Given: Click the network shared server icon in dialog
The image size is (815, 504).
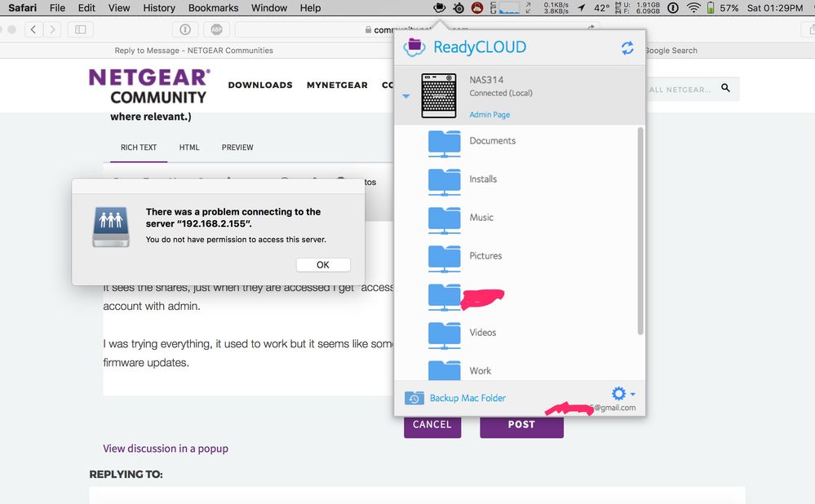Looking at the screenshot, I should (x=111, y=227).
